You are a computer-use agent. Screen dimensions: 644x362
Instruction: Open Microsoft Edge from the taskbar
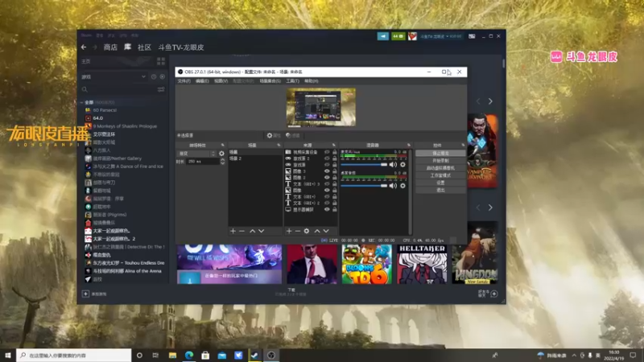tap(189, 356)
